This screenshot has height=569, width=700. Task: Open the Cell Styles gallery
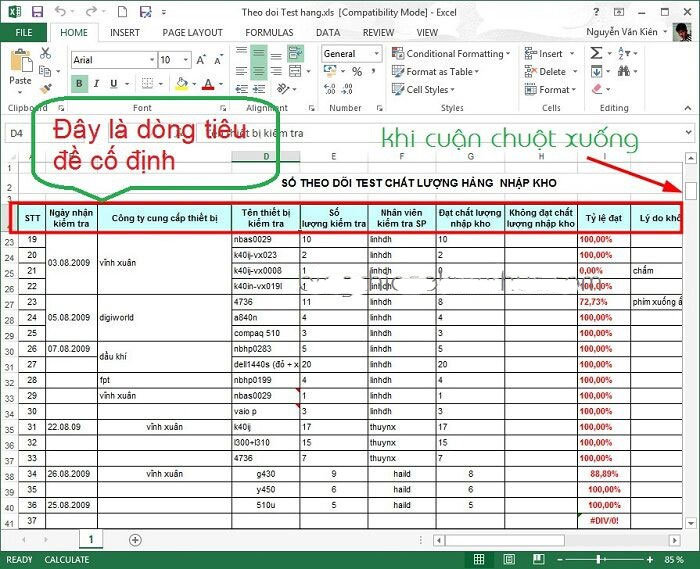[x=423, y=89]
